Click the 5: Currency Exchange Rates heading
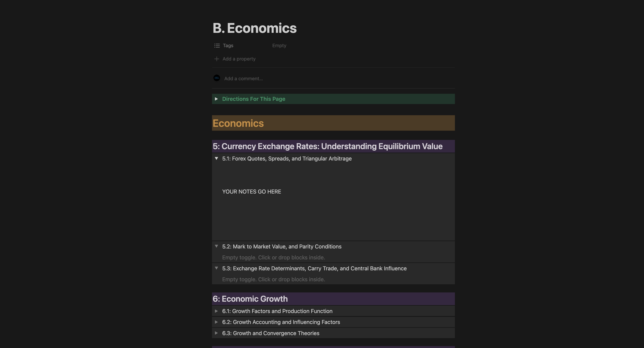This screenshot has width=644, height=348. click(x=328, y=146)
